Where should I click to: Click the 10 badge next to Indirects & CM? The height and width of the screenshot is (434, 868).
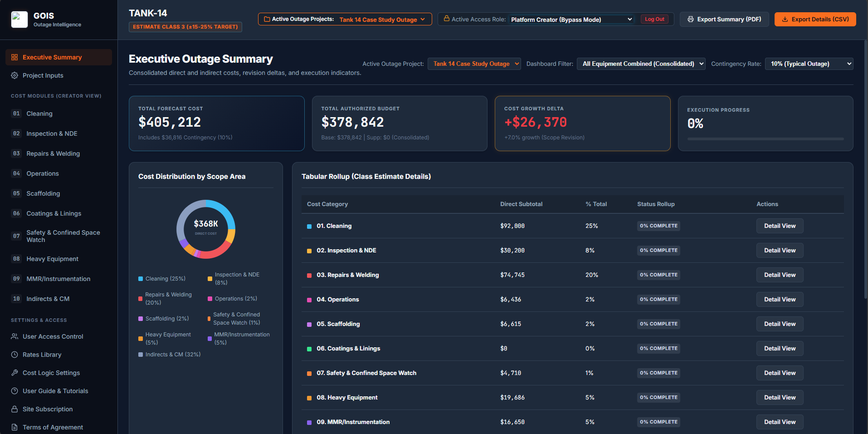[x=16, y=299]
